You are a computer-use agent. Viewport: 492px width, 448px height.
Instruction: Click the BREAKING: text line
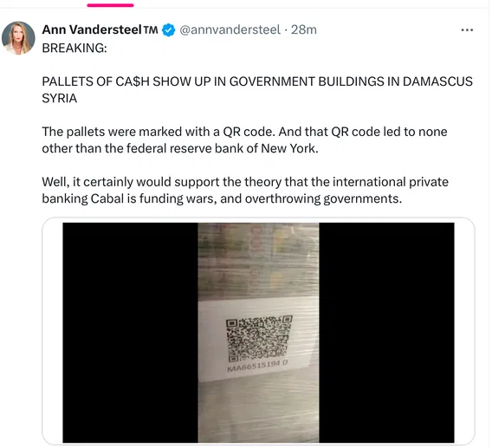pyautogui.click(x=74, y=48)
